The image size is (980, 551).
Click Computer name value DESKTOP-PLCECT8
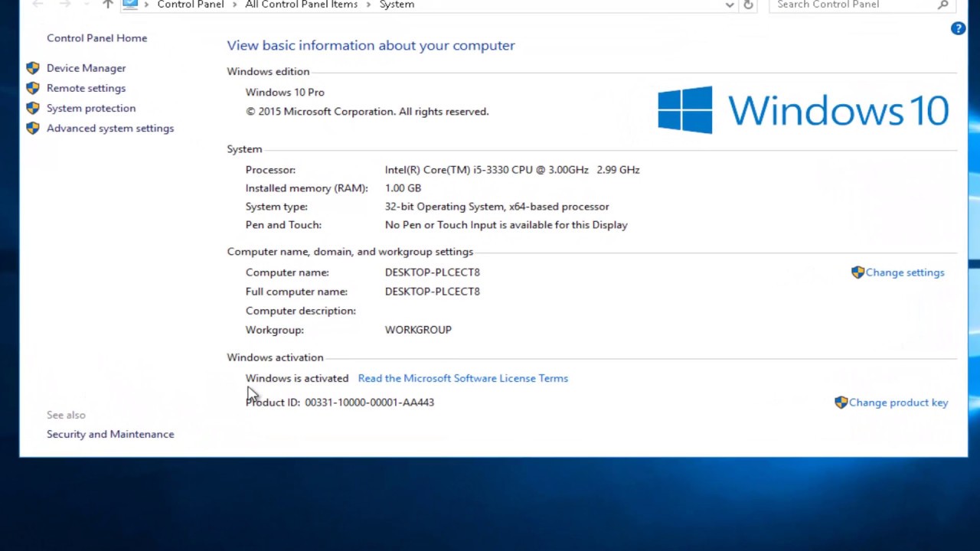pos(433,272)
